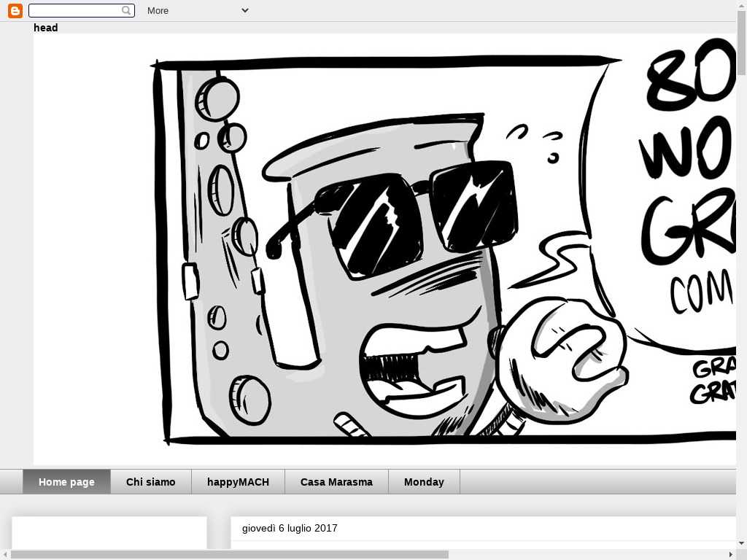Click the horizontal scrollbar thumb
This screenshot has height=560, width=747.
click(229, 554)
